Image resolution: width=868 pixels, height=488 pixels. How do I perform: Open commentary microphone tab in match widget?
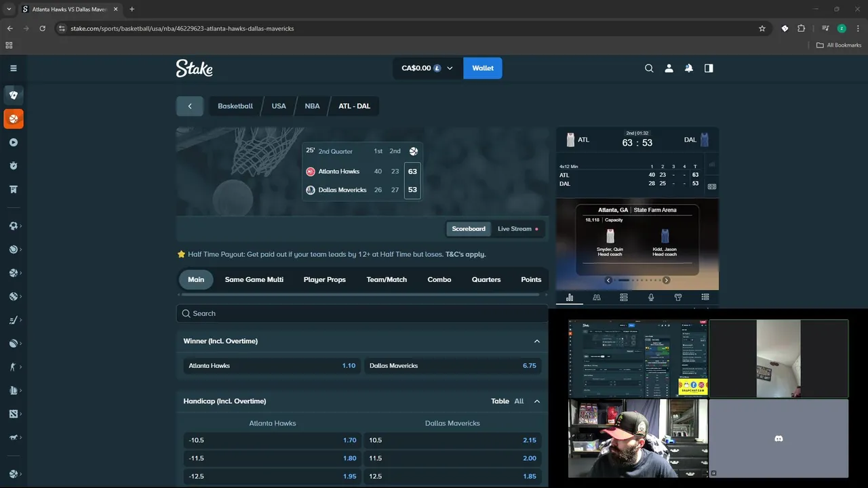(651, 297)
